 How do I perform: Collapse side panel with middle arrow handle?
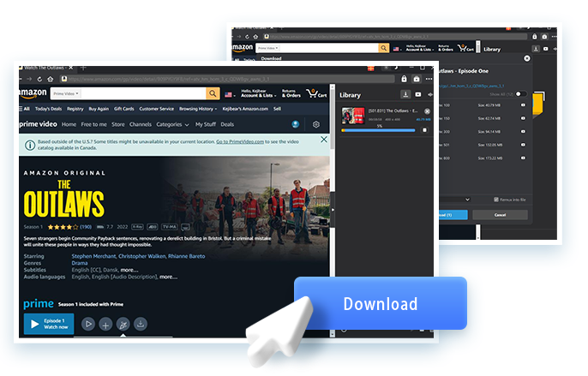click(333, 210)
